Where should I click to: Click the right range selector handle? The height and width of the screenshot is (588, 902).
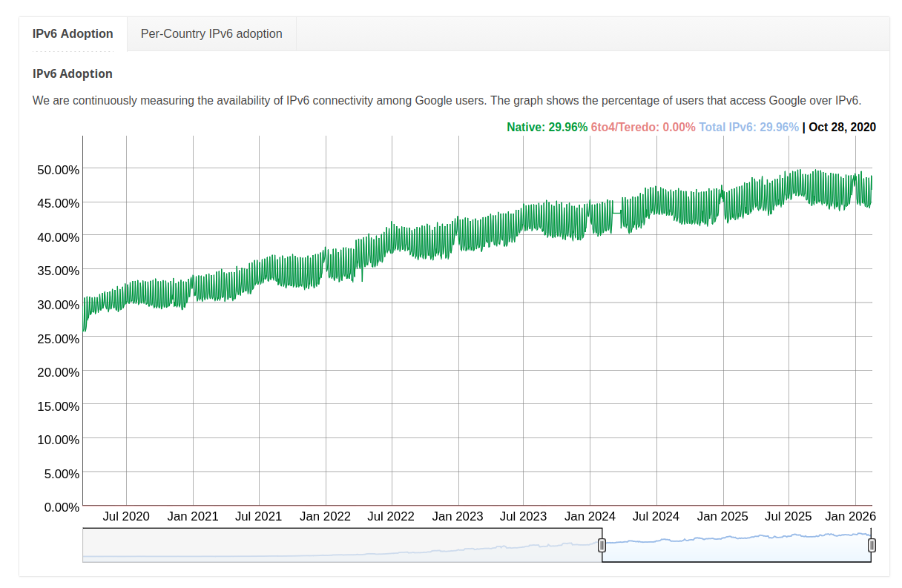(x=871, y=545)
